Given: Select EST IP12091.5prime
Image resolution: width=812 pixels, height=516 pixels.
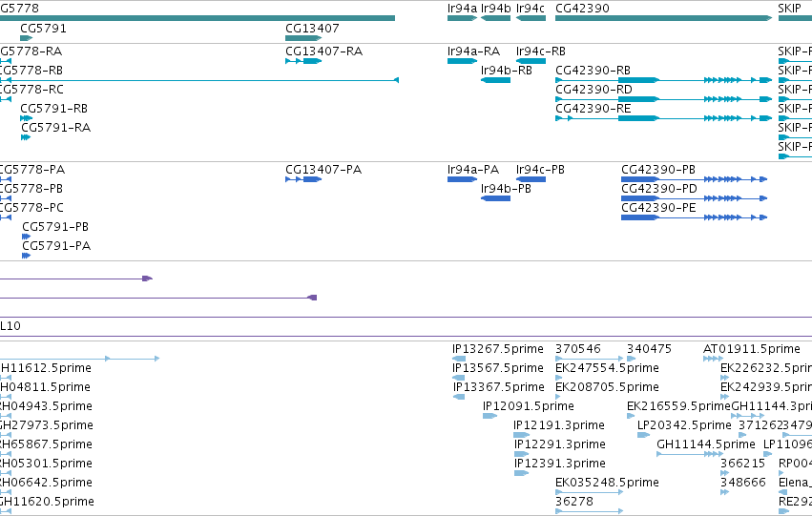Looking at the screenshot, I should [529, 407].
